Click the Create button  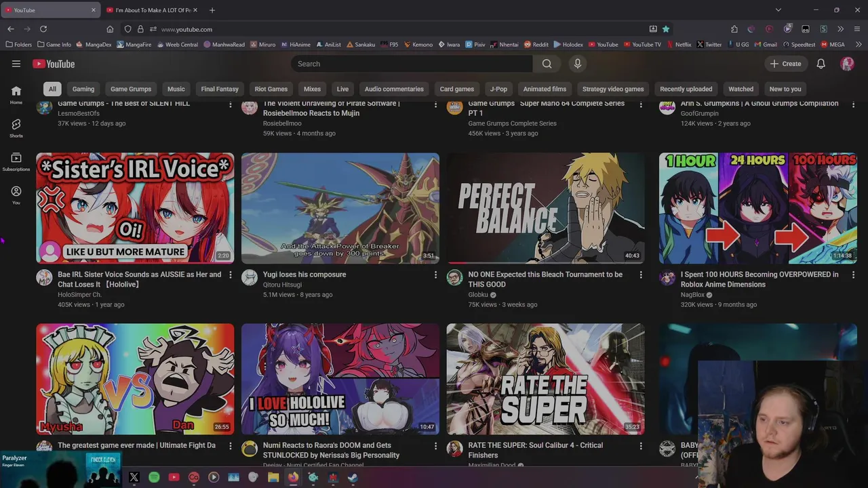pyautogui.click(x=785, y=64)
